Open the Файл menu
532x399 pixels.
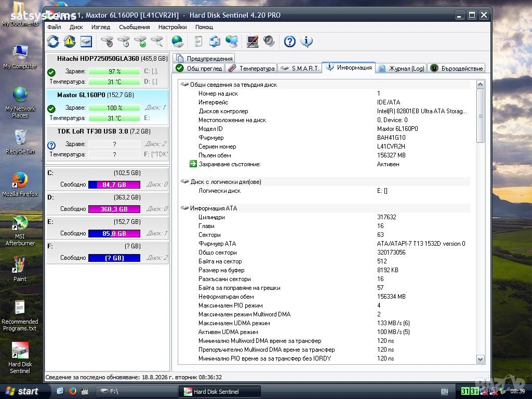point(54,27)
